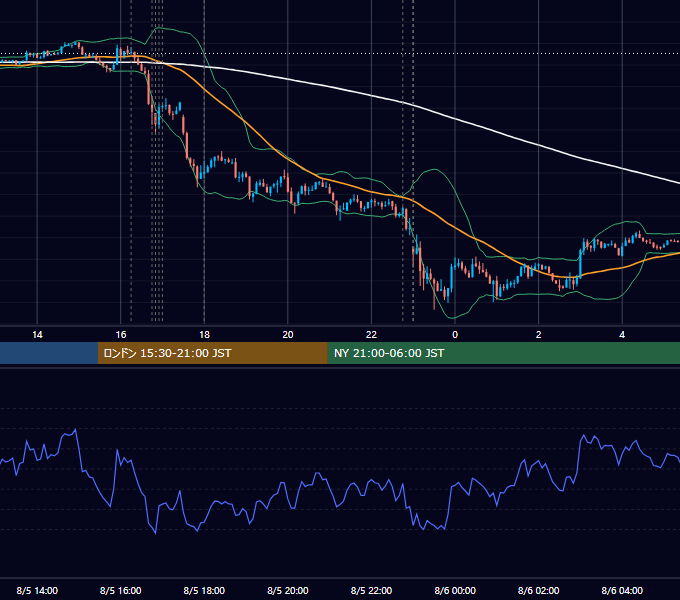Click the 8/6 00:00 label on indicator axis
680x600 pixels.
tap(455, 590)
